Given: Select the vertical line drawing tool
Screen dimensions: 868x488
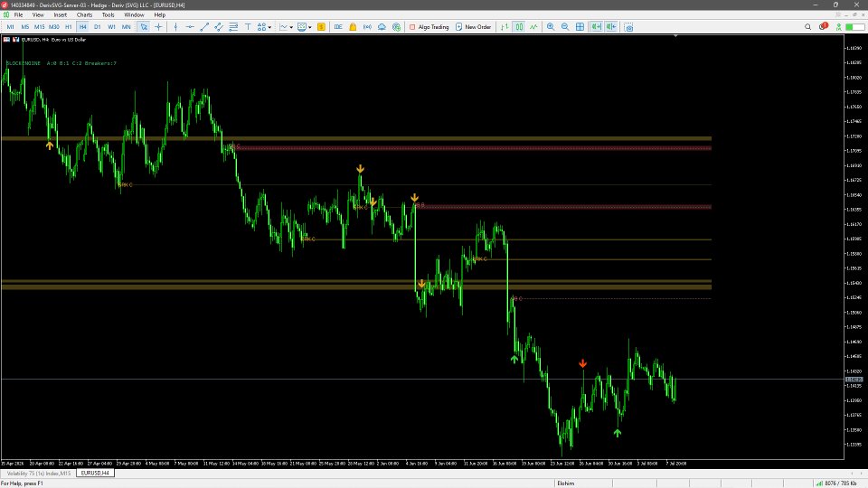Looking at the screenshot, I should click(175, 26).
